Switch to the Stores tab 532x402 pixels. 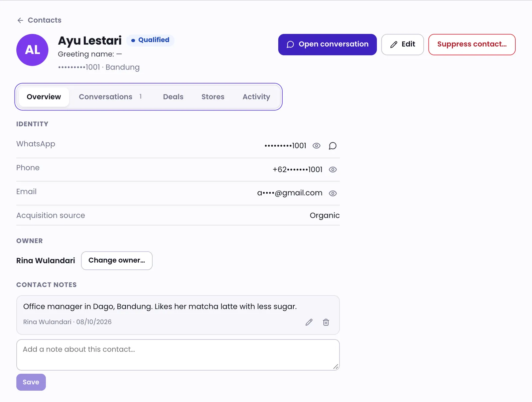click(x=213, y=97)
